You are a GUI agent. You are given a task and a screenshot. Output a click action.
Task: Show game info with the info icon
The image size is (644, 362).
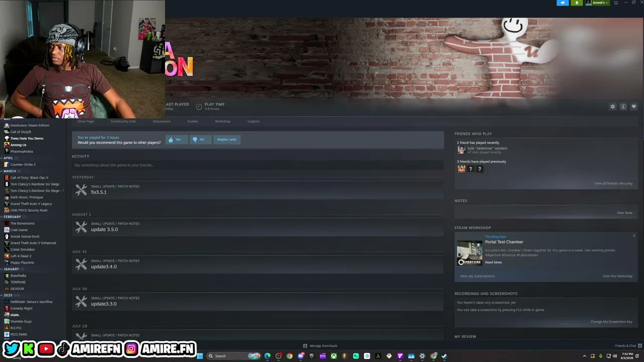point(623,107)
